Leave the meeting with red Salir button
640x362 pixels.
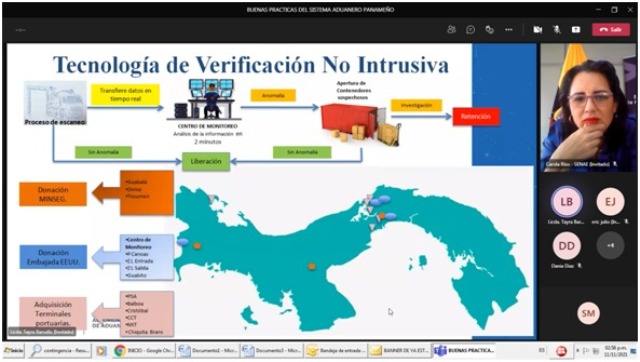(611, 29)
